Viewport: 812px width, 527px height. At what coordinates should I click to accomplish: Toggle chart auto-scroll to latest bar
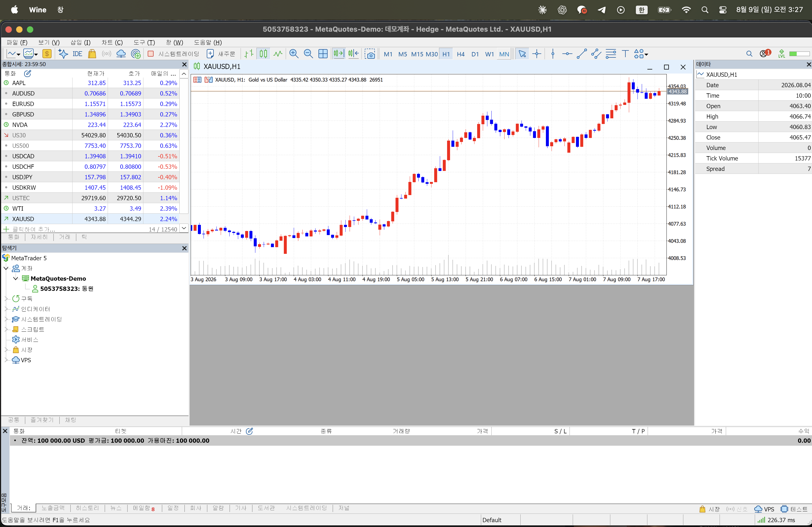click(x=339, y=53)
